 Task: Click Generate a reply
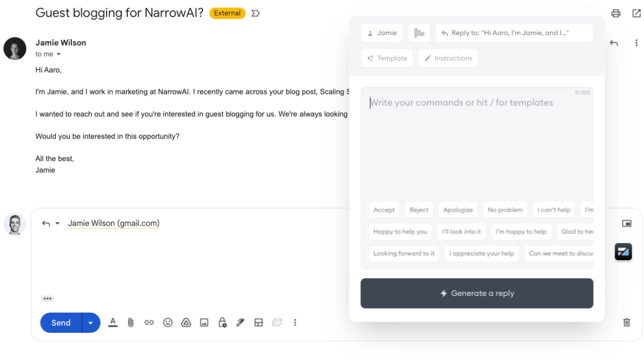tap(477, 293)
